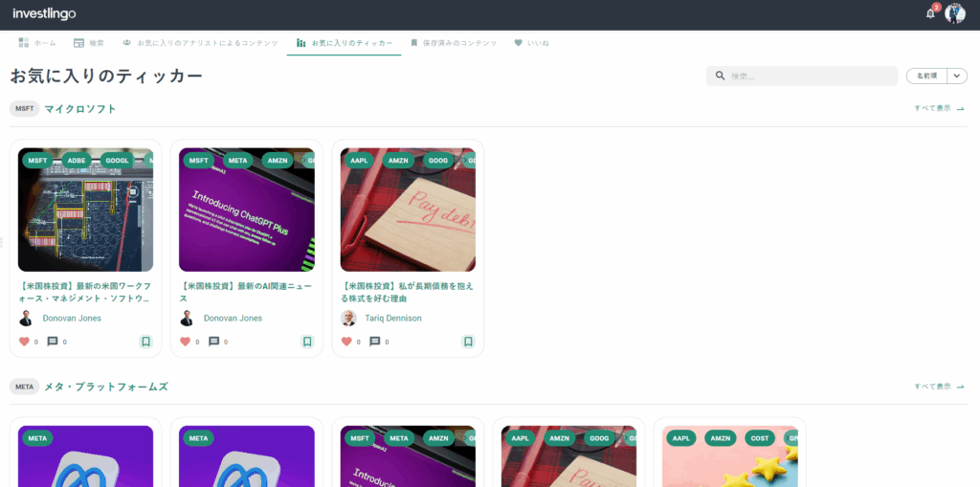Image resolution: width=980 pixels, height=487 pixels.
Task: Click the AAPL tag on gold stars card
Action: click(681, 438)
